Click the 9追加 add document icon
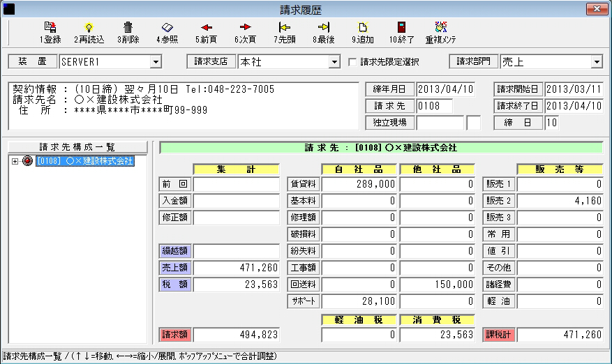This screenshot has height=364, width=612. pos(362,28)
